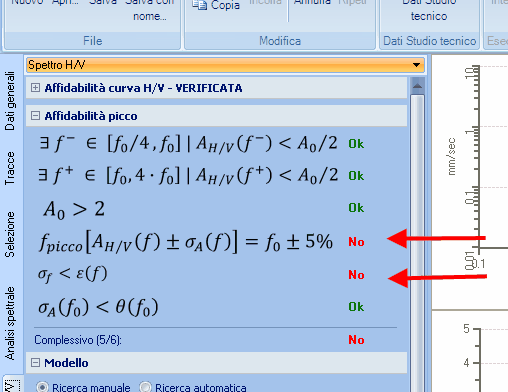Click the Affidabilità picco header text
508x392 pixels.
pos(91,116)
